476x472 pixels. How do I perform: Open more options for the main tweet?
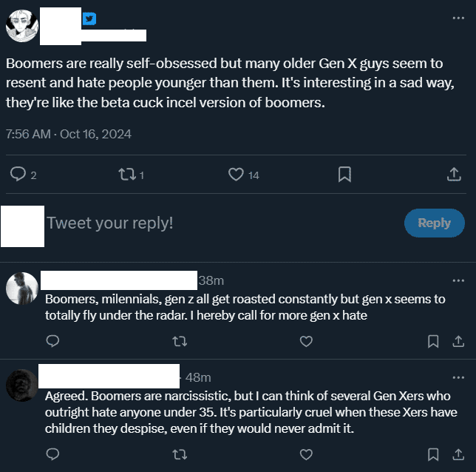(458, 18)
